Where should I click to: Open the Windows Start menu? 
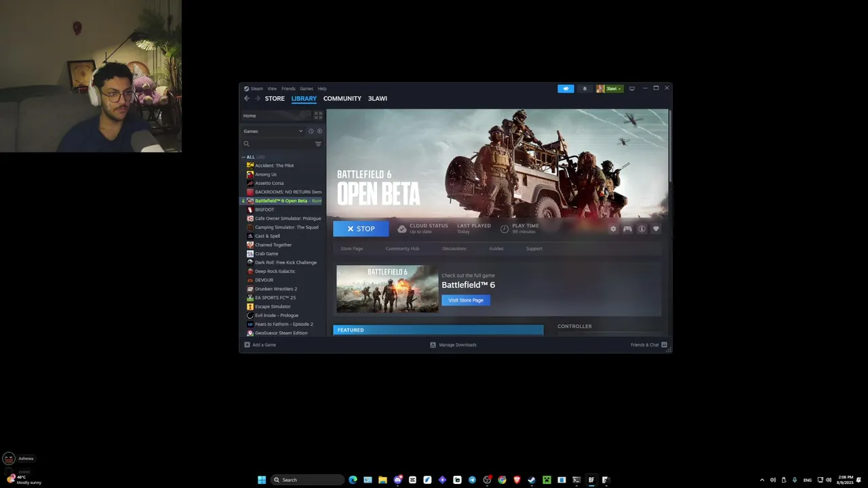point(262,480)
